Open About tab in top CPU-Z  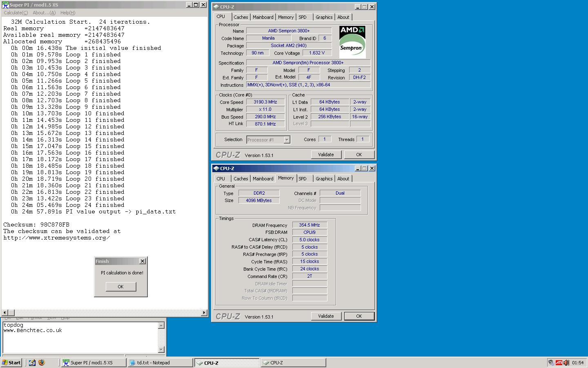pyautogui.click(x=343, y=17)
